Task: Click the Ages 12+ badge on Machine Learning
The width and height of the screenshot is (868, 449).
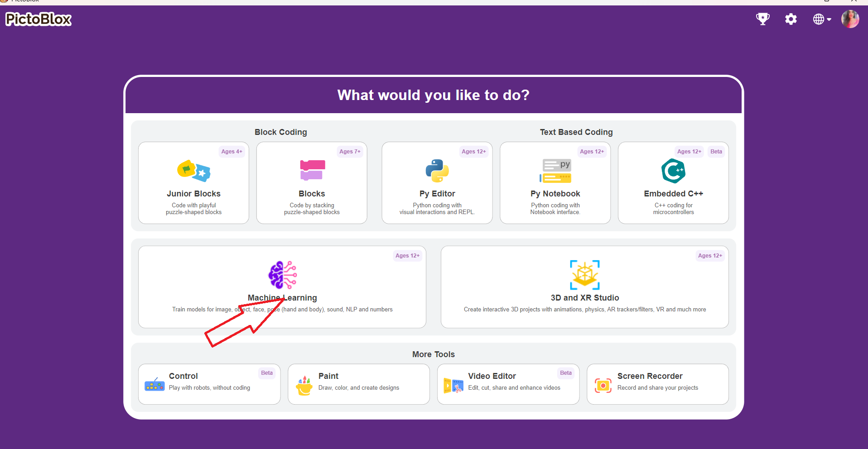Action: point(408,256)
